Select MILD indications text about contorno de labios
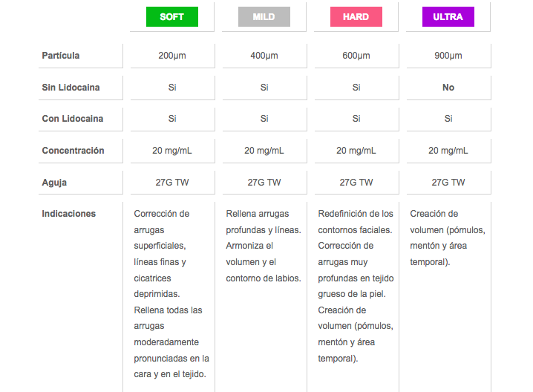The width and height of the screenshot is (533, 392). 263,278
